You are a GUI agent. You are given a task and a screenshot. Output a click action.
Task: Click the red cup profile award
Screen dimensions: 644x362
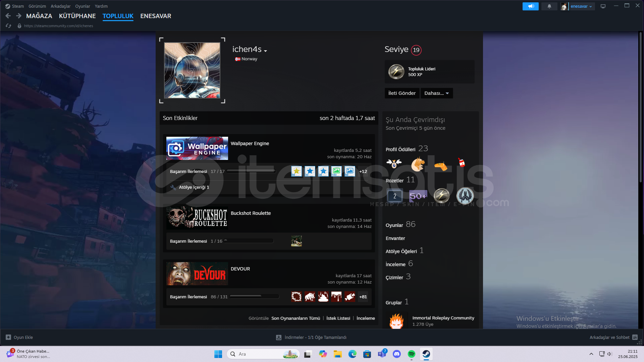(462, 163)
